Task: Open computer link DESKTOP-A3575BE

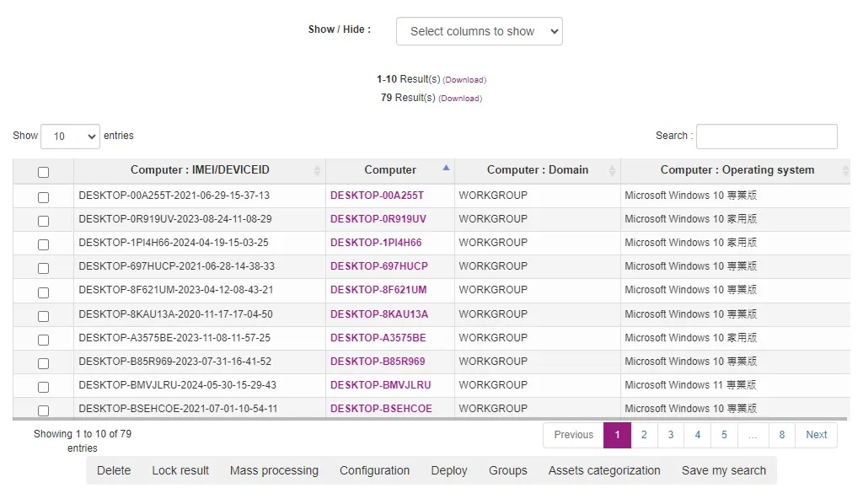Action: pyautogui.click(x=378, y=338)
